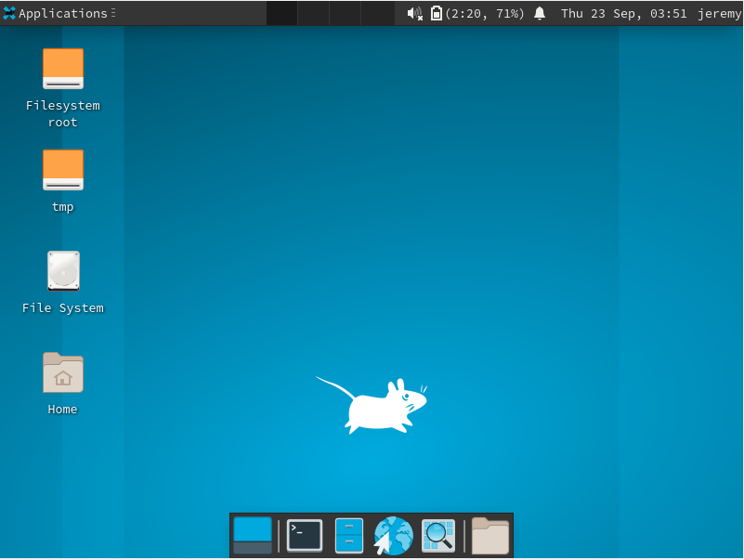Click the "Filesystem root" label

tap(63, 114)
